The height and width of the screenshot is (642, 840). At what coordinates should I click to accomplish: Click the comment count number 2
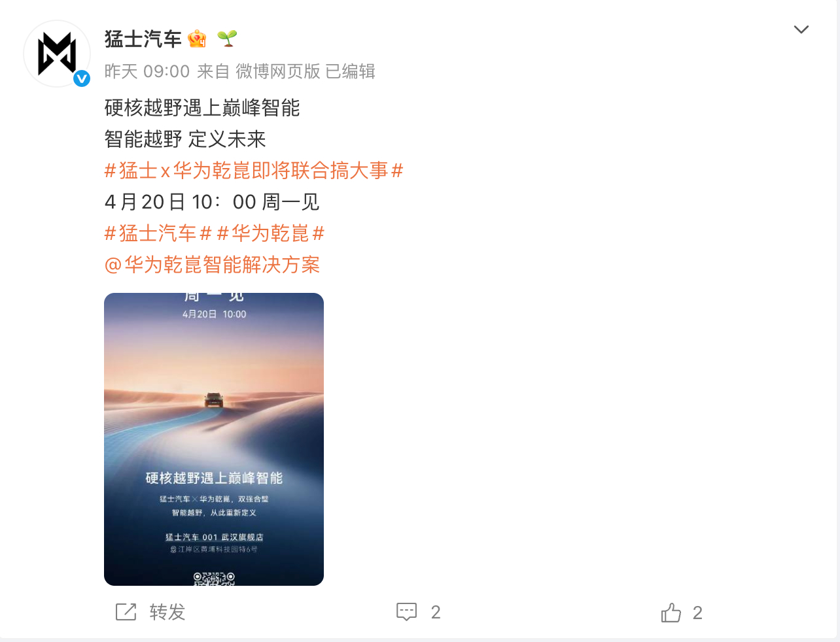pos(436,613)
